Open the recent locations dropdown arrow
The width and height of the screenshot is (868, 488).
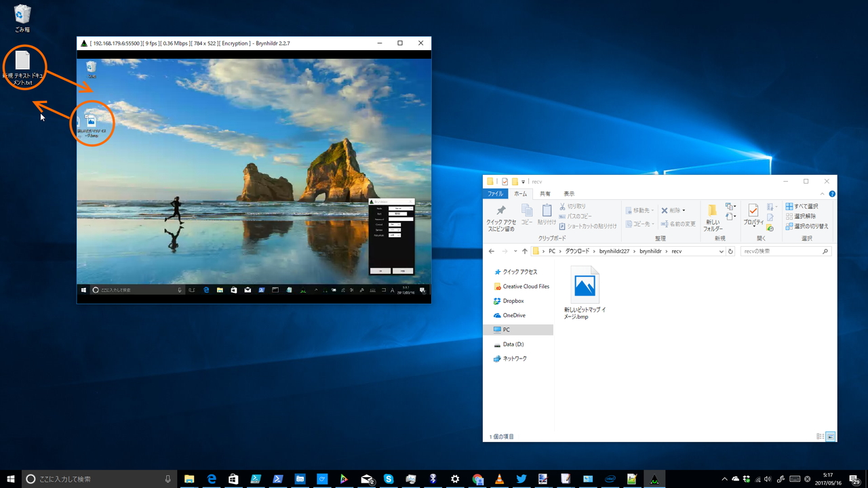tap(515, 251)
